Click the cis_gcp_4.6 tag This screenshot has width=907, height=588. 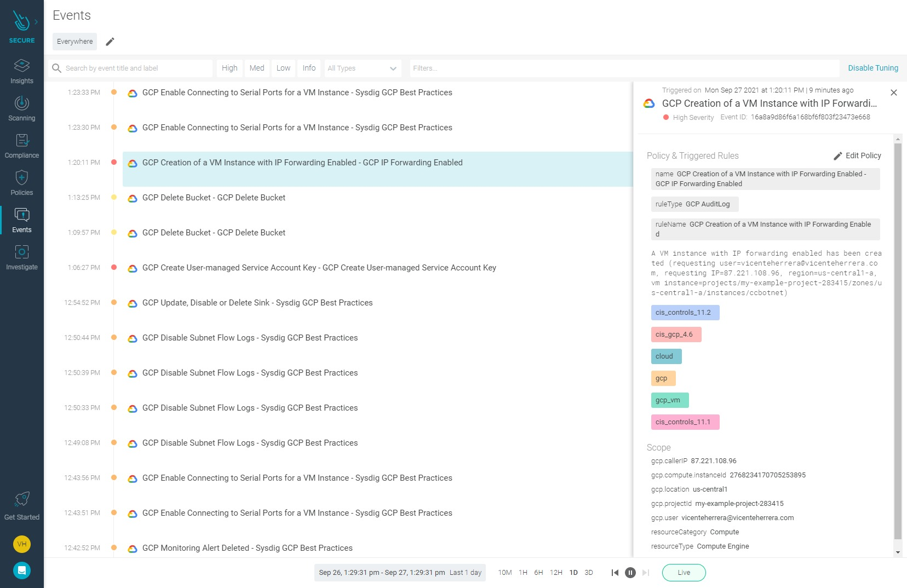676,335
